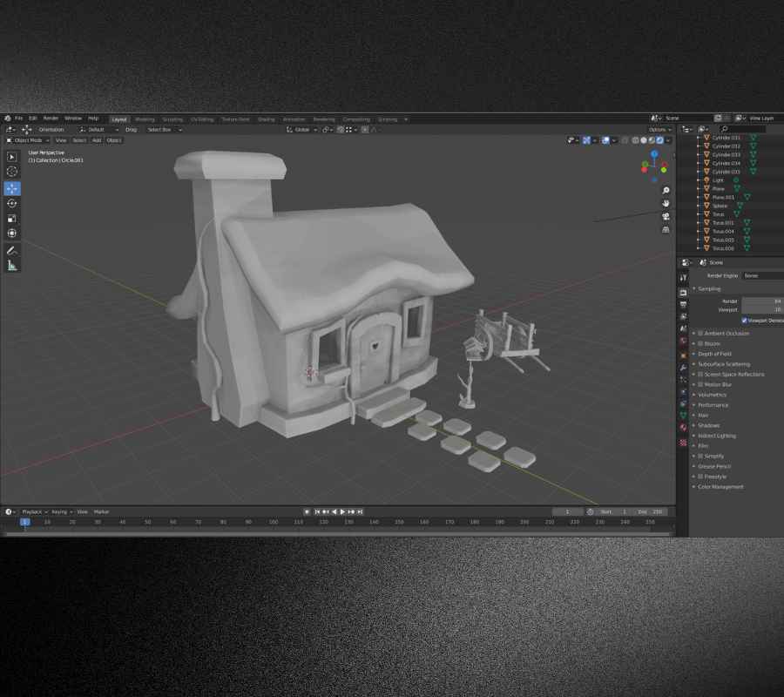
Task: Open the Object properties tab
Action: (683, 355)
